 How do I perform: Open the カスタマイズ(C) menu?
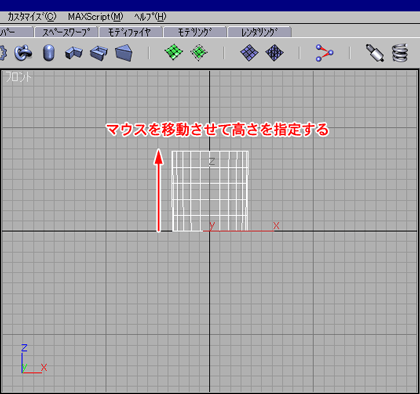[32, 17]
